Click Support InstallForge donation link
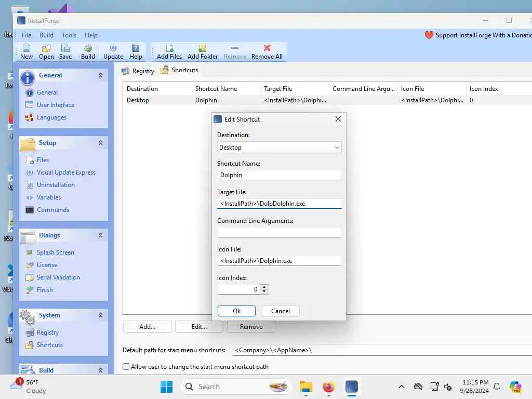532x399 pixels. pos(484,35)
